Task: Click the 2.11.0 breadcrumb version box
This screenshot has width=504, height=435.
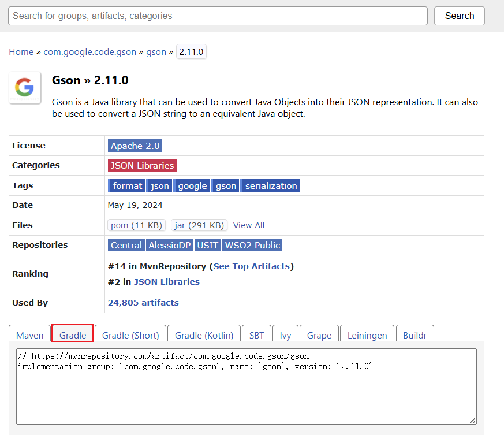Action: (191, 52)
